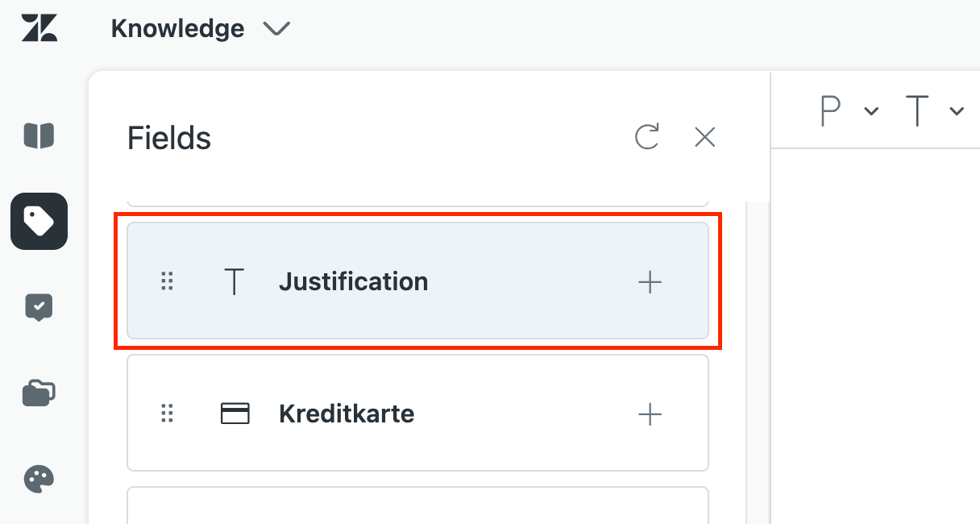Viewport: 980px width, 524px height.
Task: Refresh the Fields panel
Action: [646, 138]
